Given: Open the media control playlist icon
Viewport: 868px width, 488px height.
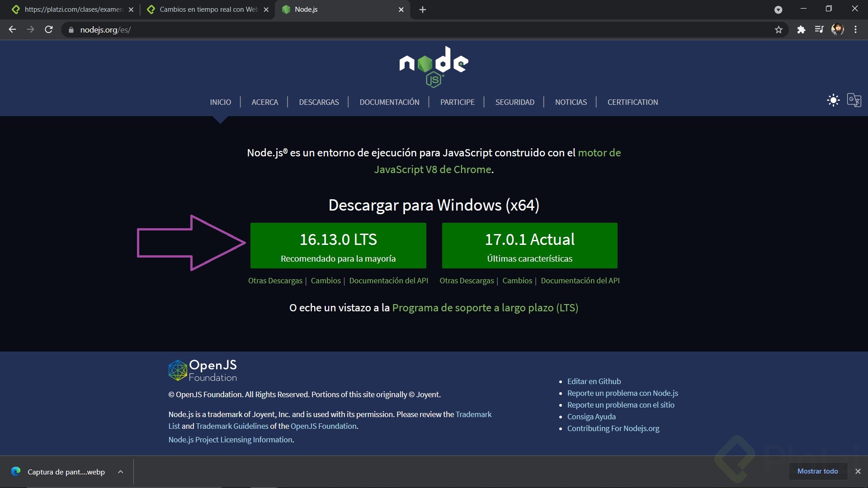Looking at the screenshot, I should (819, 30).
